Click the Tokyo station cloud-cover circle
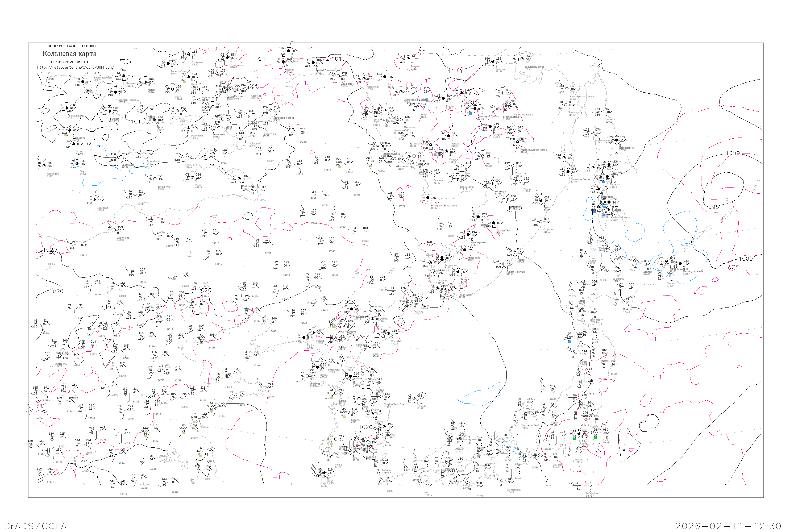This screenshot has width=798, height=532. point(579,434)
